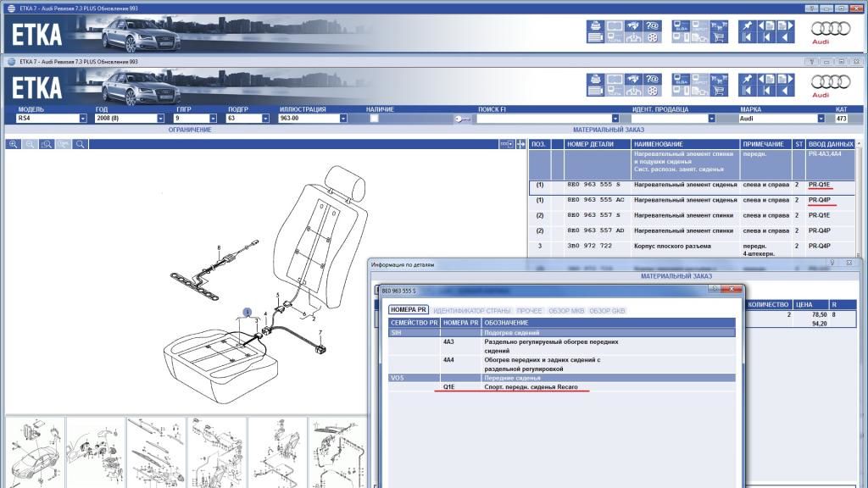Click the printer icon in the lower ETKA toolbar

pyautogui.click(x=595, y=79)
